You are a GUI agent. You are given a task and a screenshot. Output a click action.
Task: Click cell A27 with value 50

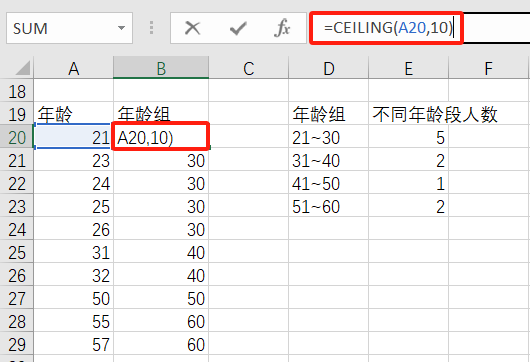point(74,297)
